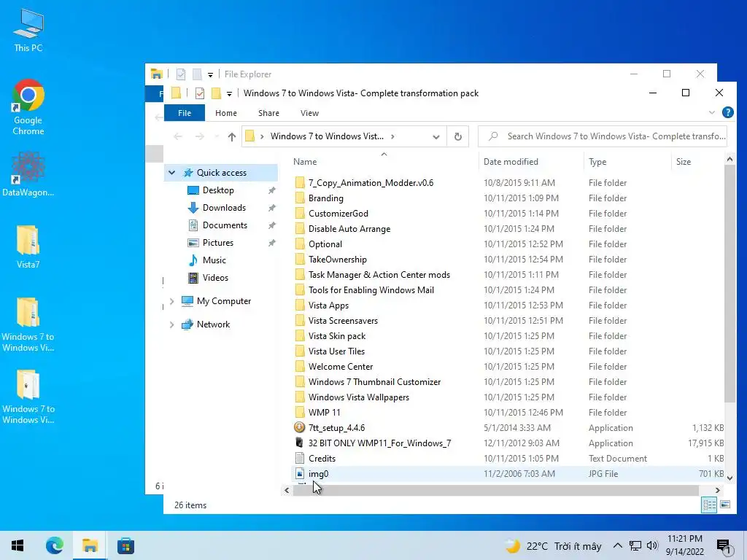Collapse the Quick access tree node
The image size is (747, 560).
tap(171, 173)
